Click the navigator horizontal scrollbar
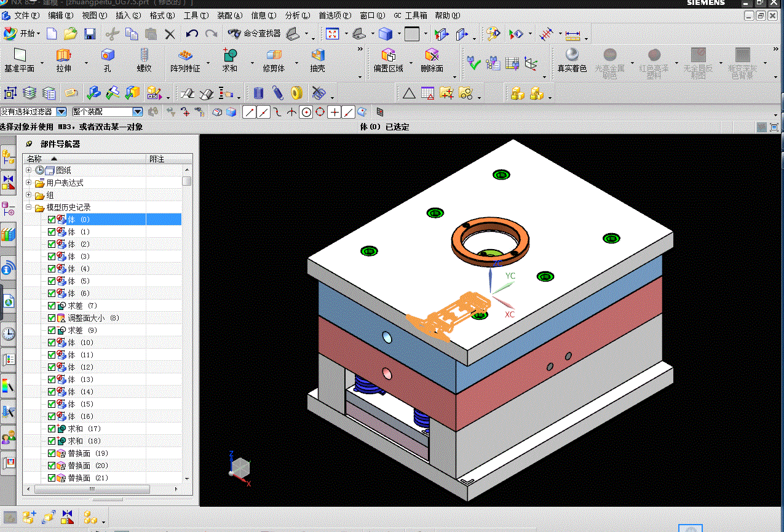The image size is (784, 532). pyautogui.click(x=92, y=489)
